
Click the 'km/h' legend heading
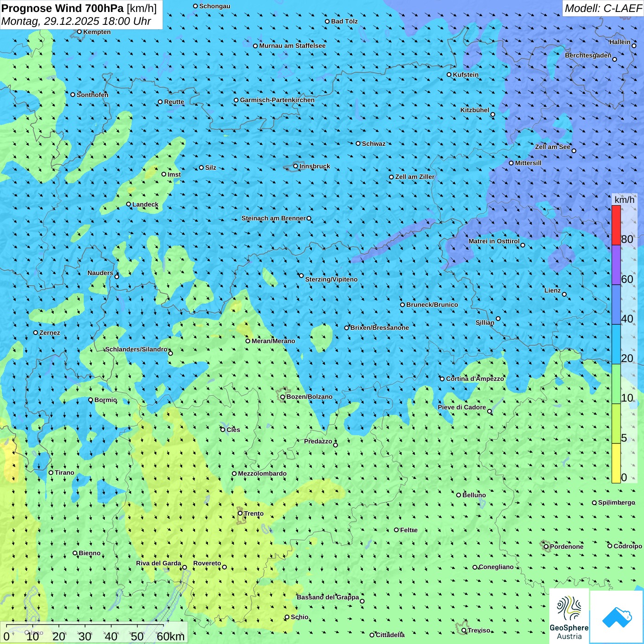click(624, 200)
